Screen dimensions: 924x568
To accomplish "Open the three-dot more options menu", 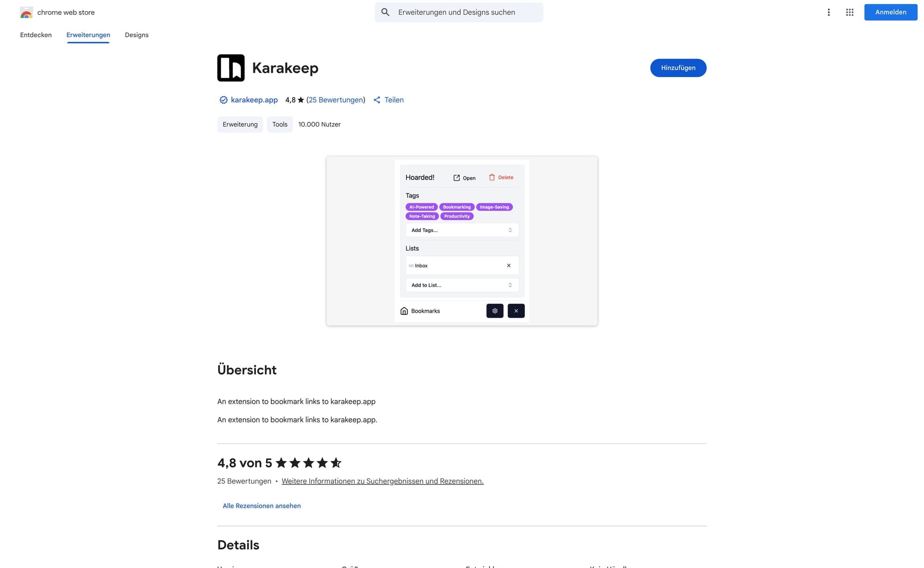I will tap(828, 12).
